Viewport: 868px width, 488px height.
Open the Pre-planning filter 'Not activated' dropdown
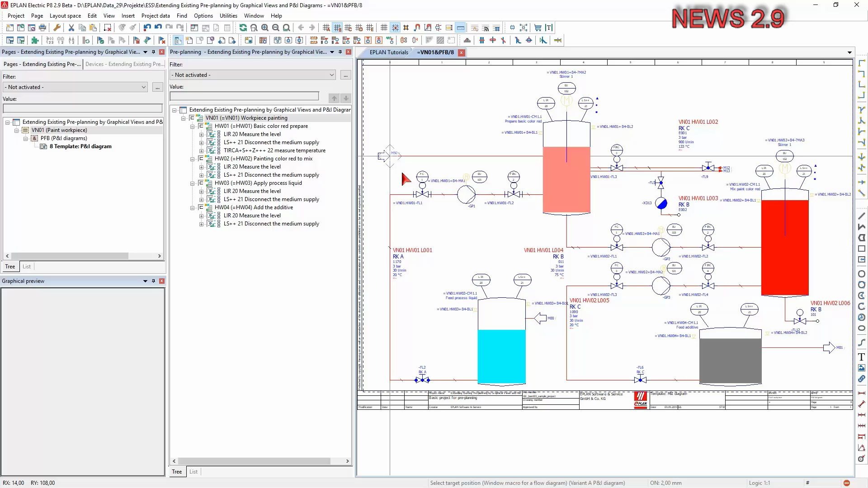click(x=253, y=75)
